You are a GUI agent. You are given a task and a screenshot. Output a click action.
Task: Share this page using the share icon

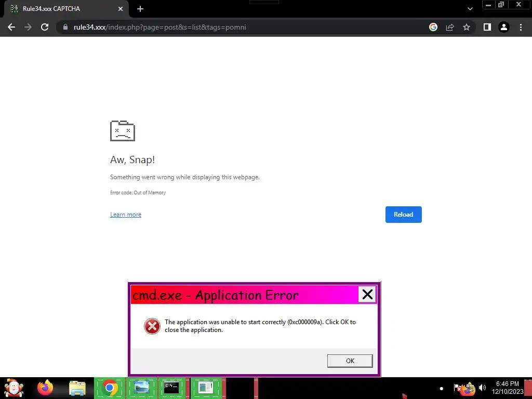click(x=450, y=27)
